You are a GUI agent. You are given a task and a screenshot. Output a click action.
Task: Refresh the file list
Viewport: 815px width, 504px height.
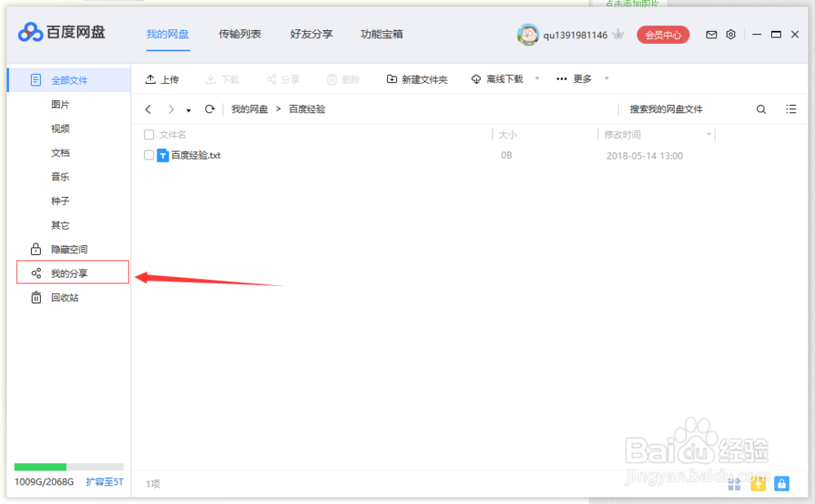211,108
